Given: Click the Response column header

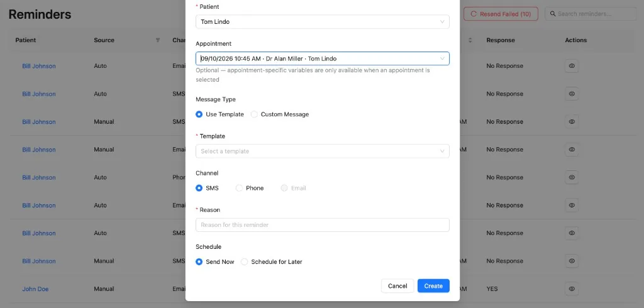Looking at the screenshot, I should (501, 40).
